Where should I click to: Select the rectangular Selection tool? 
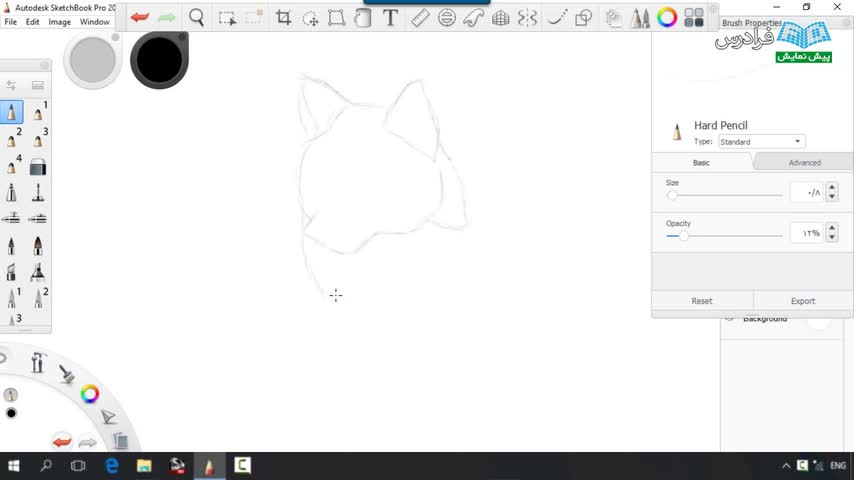tap(227, 18)
